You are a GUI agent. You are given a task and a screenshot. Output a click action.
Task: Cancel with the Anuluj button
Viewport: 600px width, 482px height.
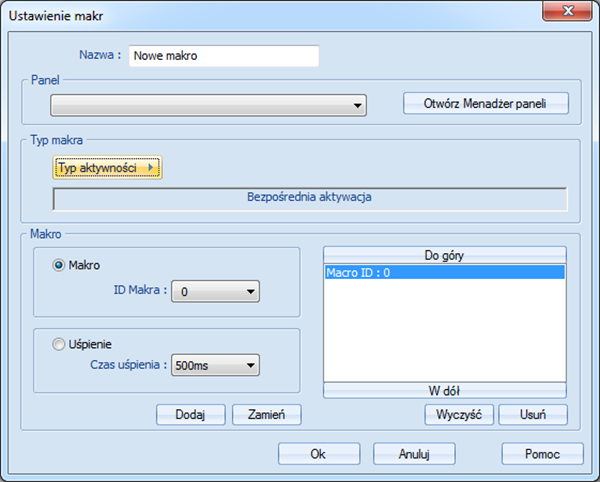(x=414, y=454)
